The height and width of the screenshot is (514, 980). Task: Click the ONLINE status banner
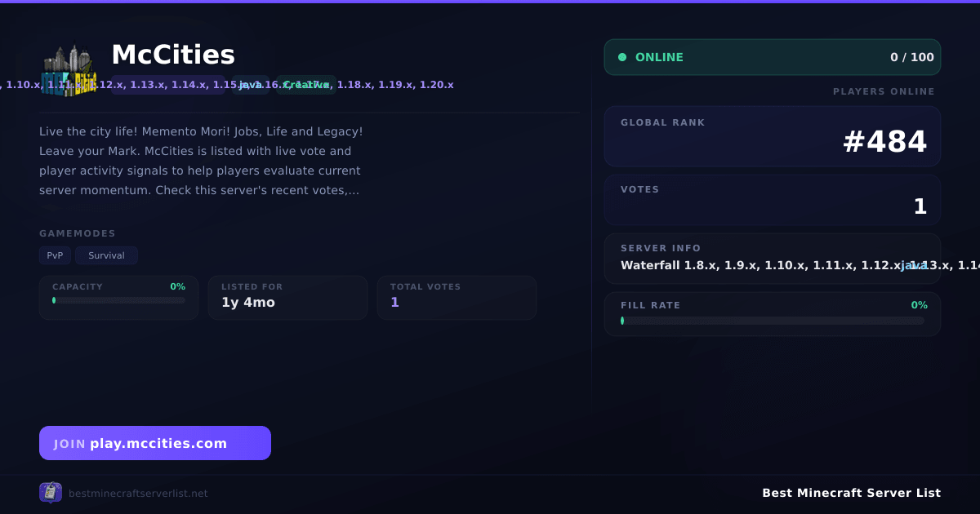click(773, 57)
